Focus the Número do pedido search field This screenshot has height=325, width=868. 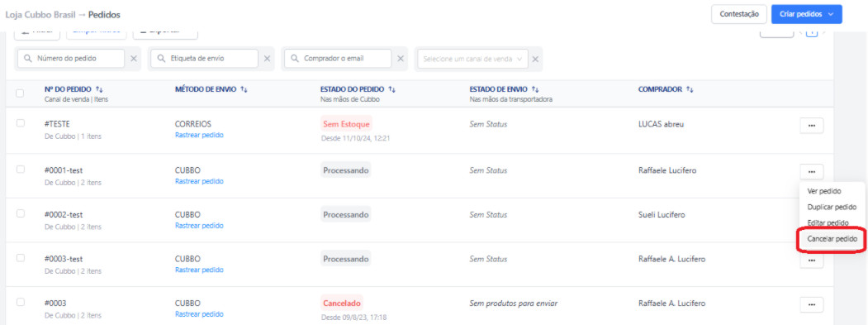coord(71,59)
